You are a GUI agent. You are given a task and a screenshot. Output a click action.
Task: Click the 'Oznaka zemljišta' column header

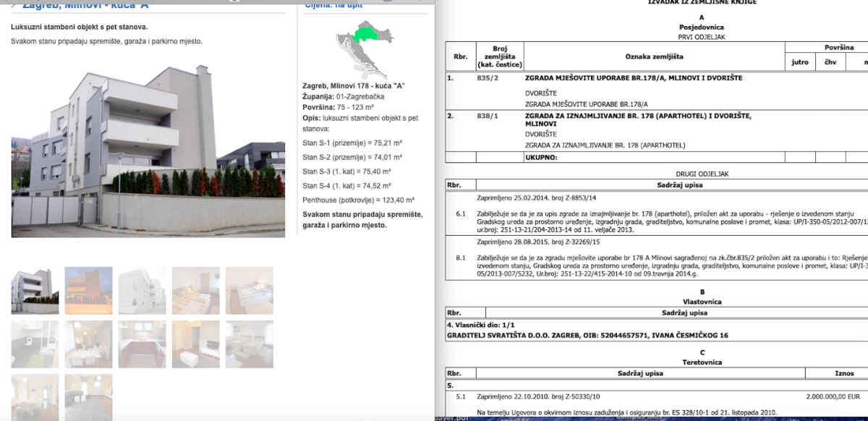pyautogui.click(x=654, y=56)
